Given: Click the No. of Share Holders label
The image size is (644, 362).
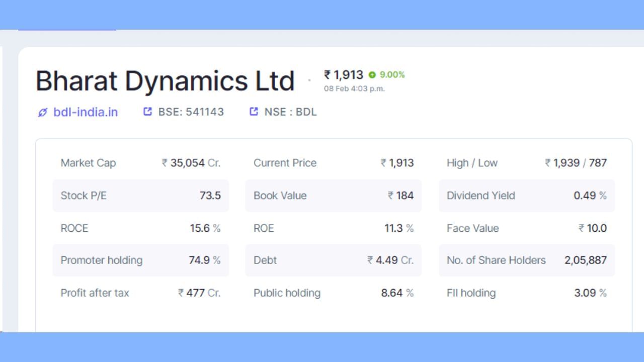Looking at the screenshot, I should [x=496, y=260].
